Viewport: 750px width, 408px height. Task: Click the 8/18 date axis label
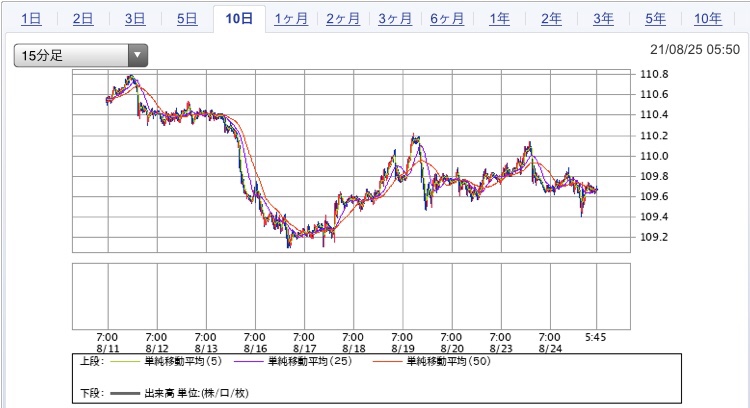point(354,349)
